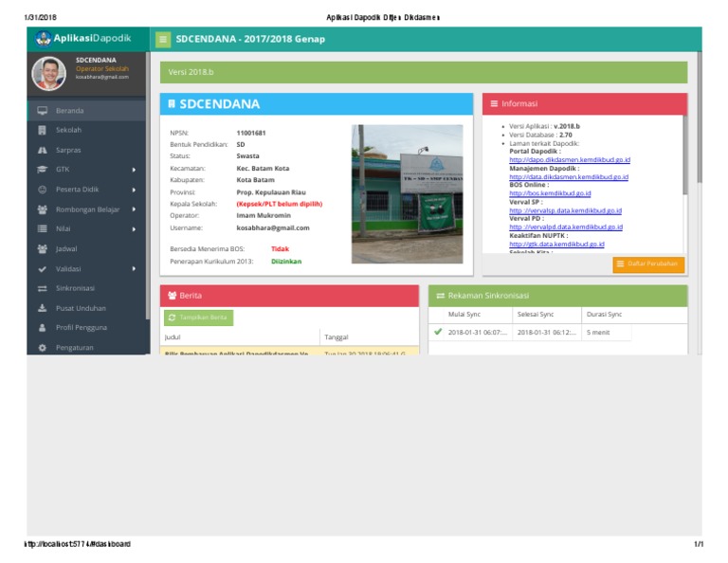Click the hamburger menu toggle in header
The image size is (728, 563).
pyautogui.click(x=163, y=40)
